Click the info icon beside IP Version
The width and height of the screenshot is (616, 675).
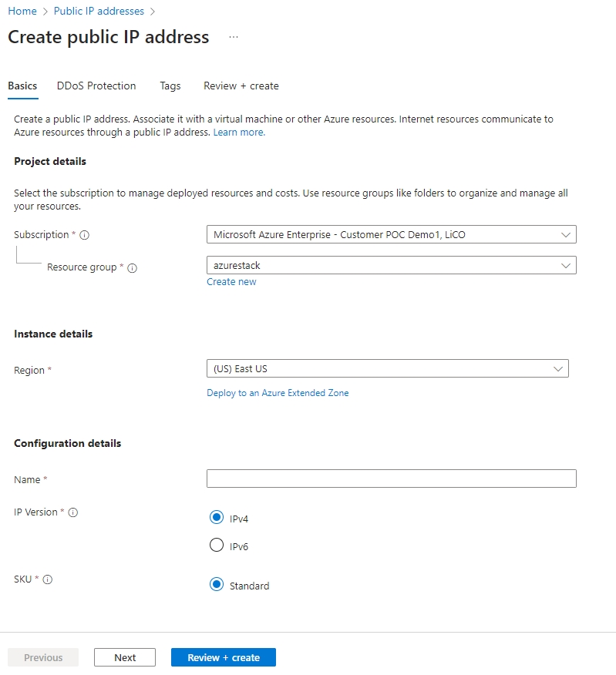pos(73,512)
